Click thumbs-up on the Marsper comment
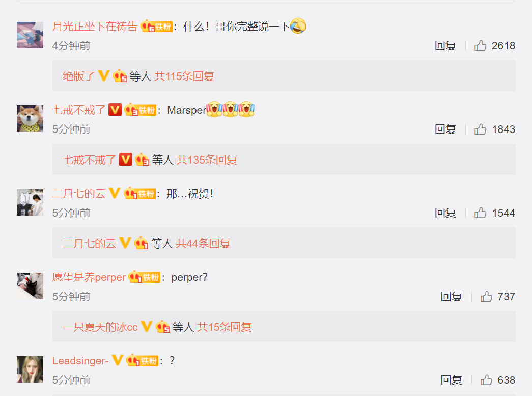This screenshot has width=532, height=396. click(x=480, y=129)
